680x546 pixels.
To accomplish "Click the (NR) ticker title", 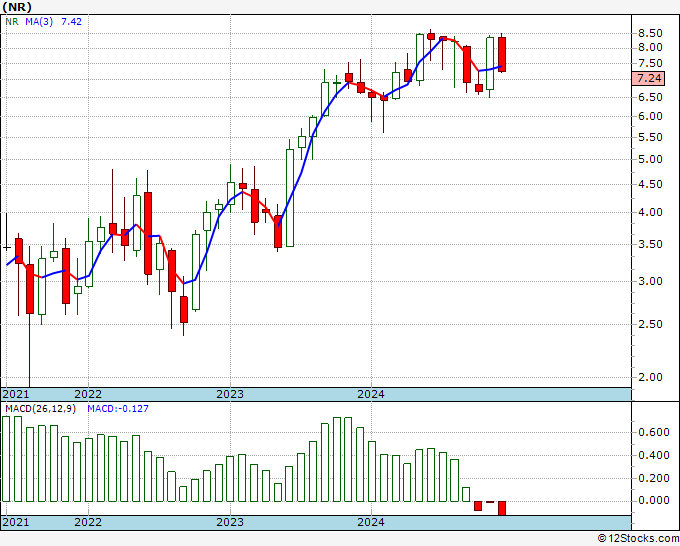I will click(x=17, y=7).
